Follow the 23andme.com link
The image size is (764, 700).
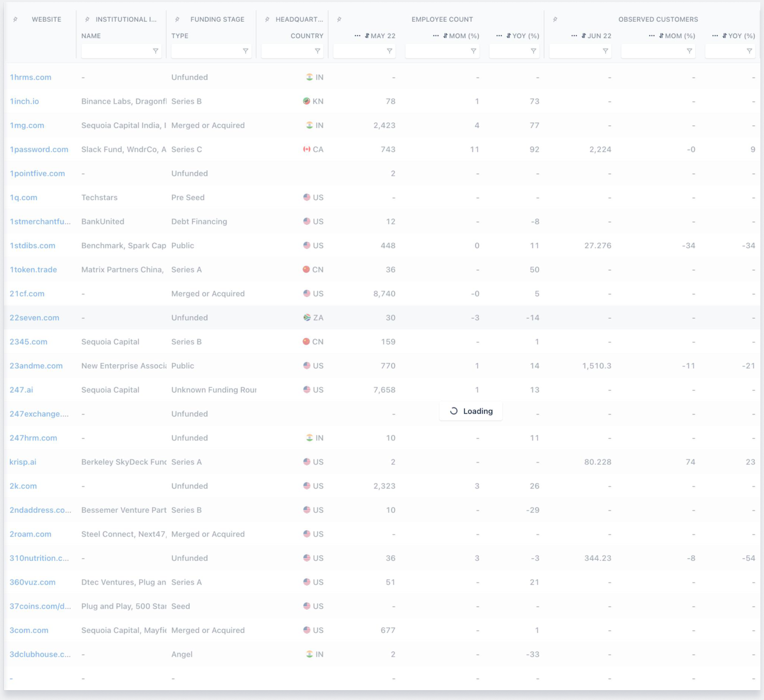(36, 366)
